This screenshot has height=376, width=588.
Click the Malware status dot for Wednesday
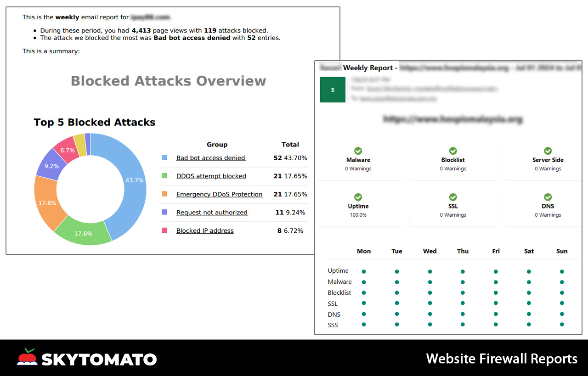pyautogui.click(x=430, y=282)
